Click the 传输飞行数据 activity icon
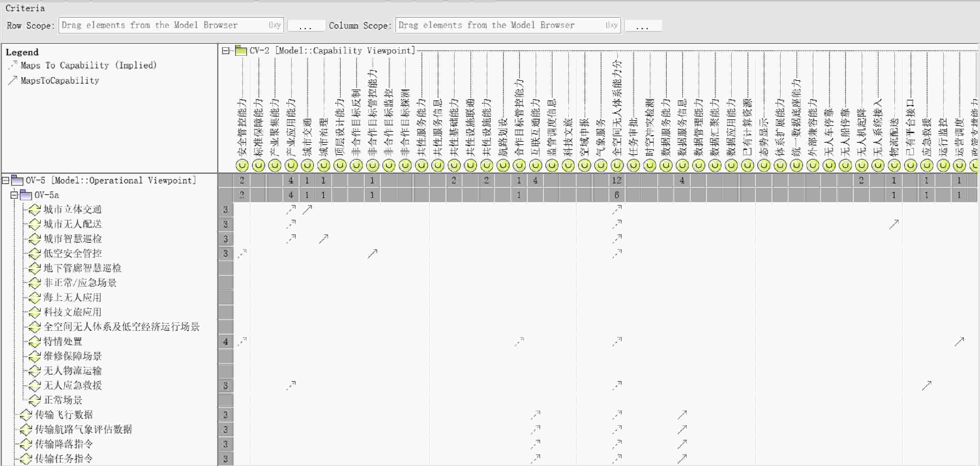Screen dimensions: 980x466 coord(26,415)
